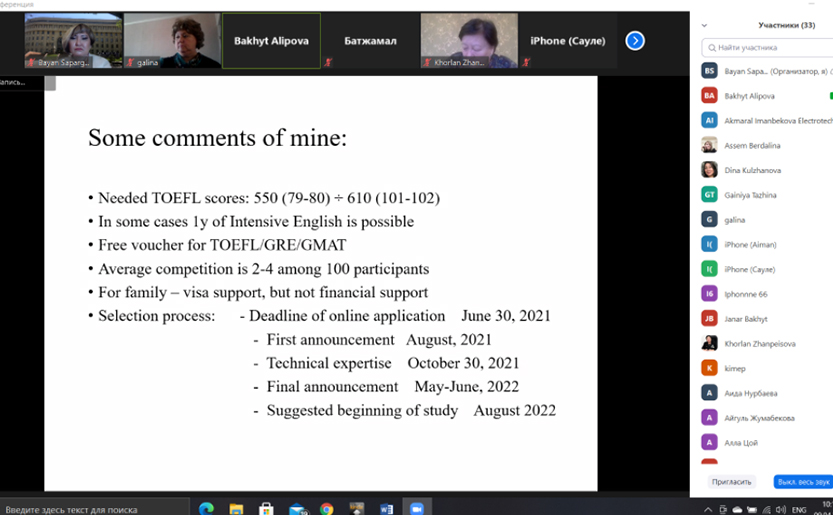
Task: Open Google Chrome from the taskbar
Action: (327, 508)
